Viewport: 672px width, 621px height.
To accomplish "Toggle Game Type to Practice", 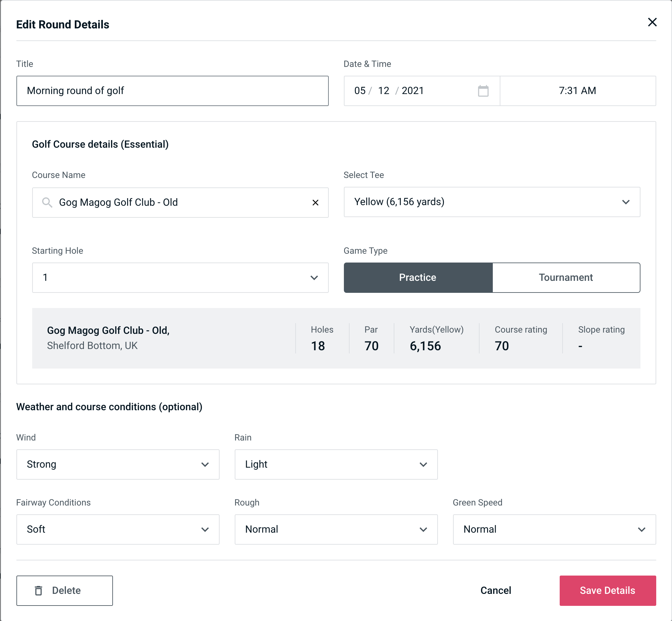I will pos(418,277).
